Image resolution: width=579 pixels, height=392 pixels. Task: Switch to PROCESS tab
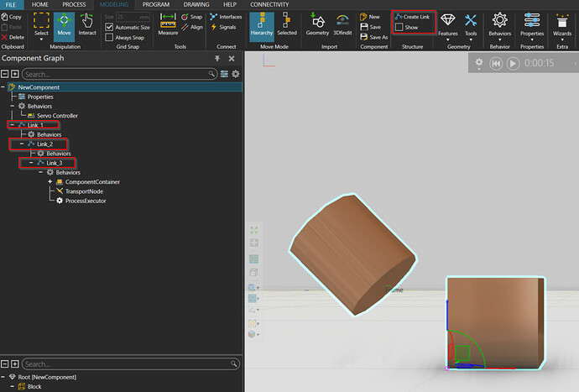click(74, 5)
